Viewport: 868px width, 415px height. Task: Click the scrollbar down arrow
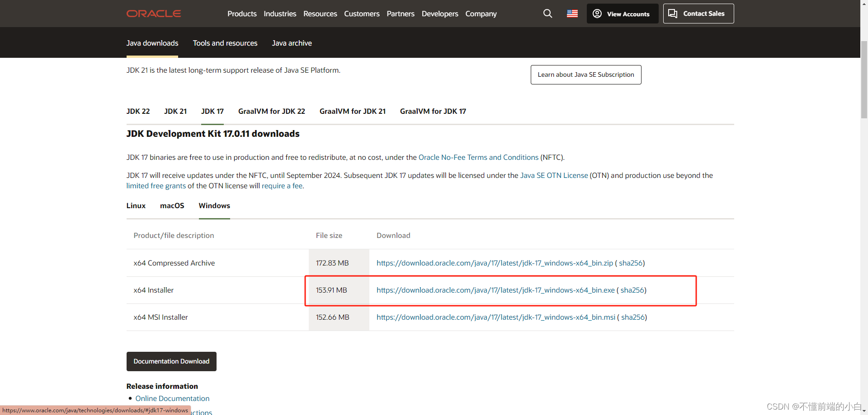click(864, 411)
